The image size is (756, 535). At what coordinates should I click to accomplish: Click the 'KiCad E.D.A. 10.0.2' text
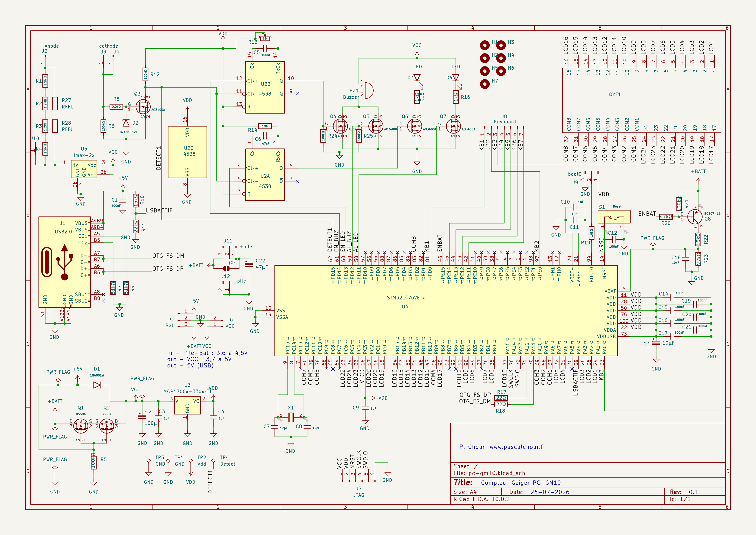point(481,499)
